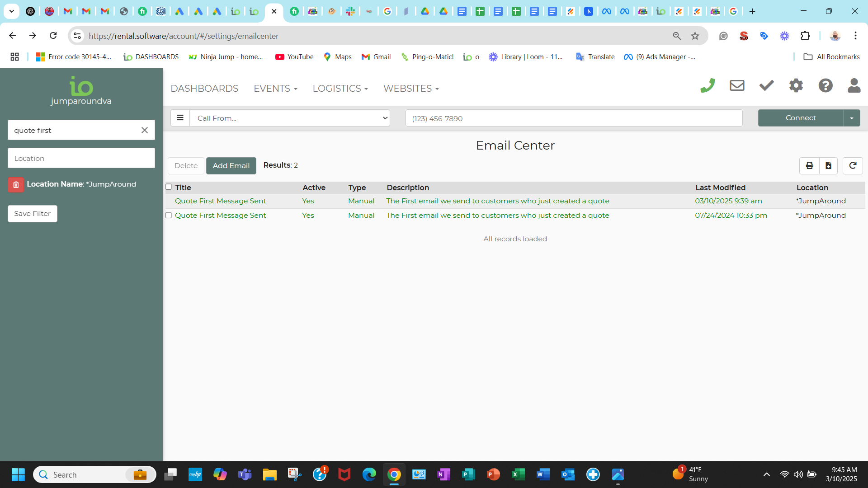This screenshot has width=868, height=488.
Task: Click the Save Filter button
Action: coord(33,213)
